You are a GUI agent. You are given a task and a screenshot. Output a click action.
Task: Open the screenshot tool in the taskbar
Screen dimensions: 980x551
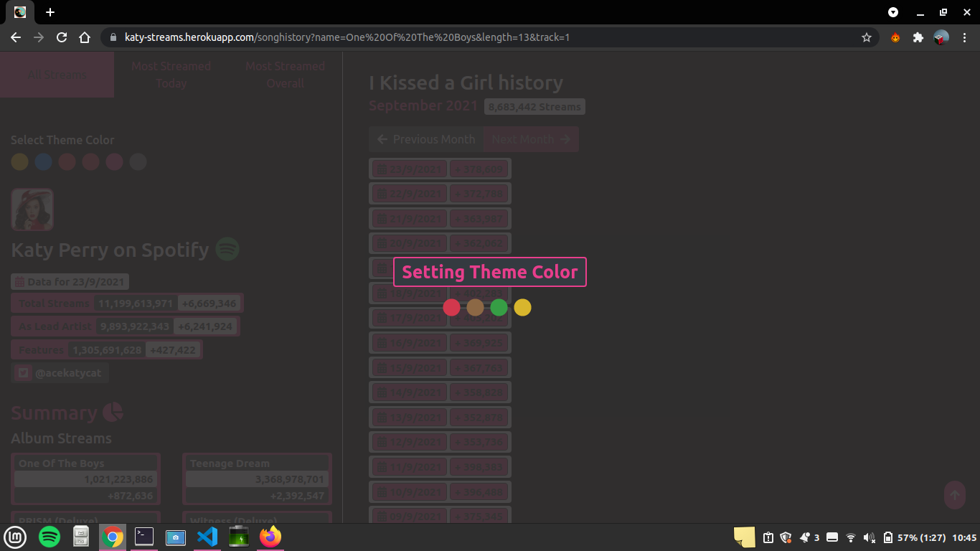coord(176,537)
